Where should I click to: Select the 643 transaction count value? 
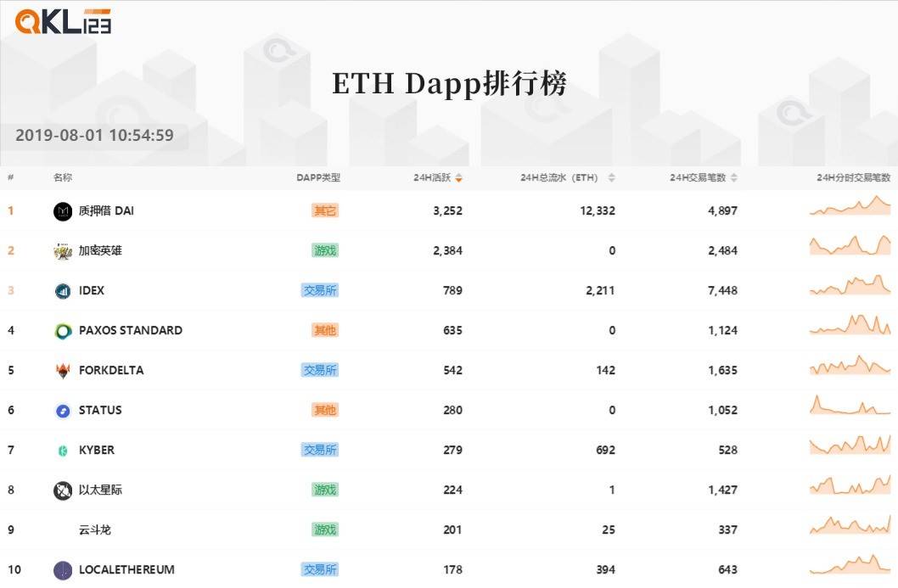click(x=728, y=569)
